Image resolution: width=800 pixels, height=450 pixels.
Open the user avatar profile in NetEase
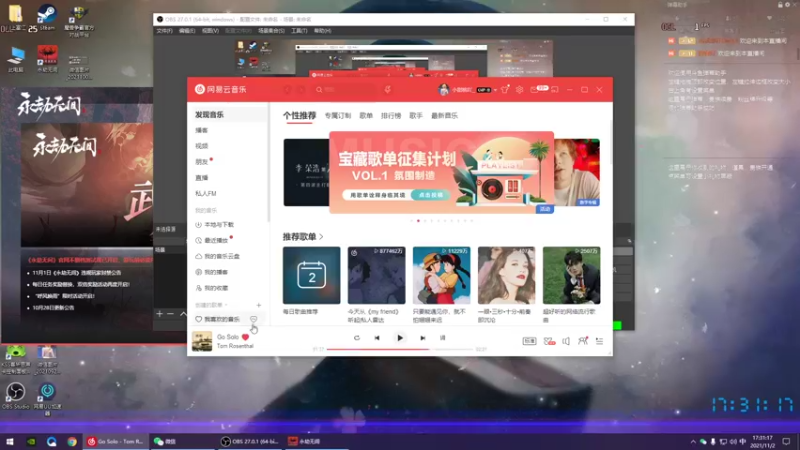443,90
